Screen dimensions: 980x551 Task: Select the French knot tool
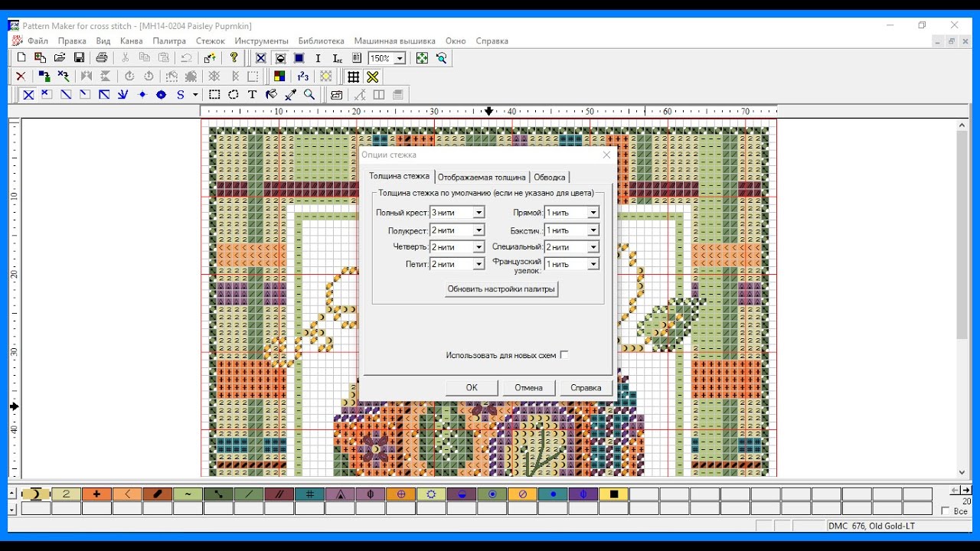click(142, 95)
